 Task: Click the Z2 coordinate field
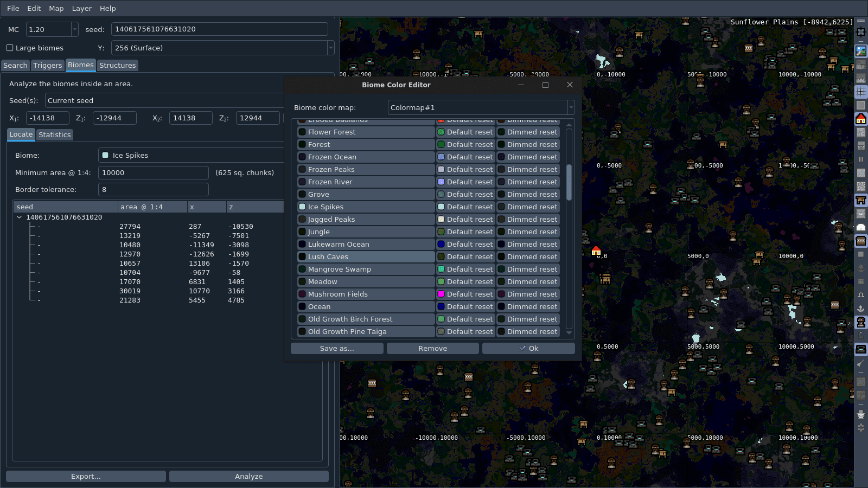click(258, 118)
